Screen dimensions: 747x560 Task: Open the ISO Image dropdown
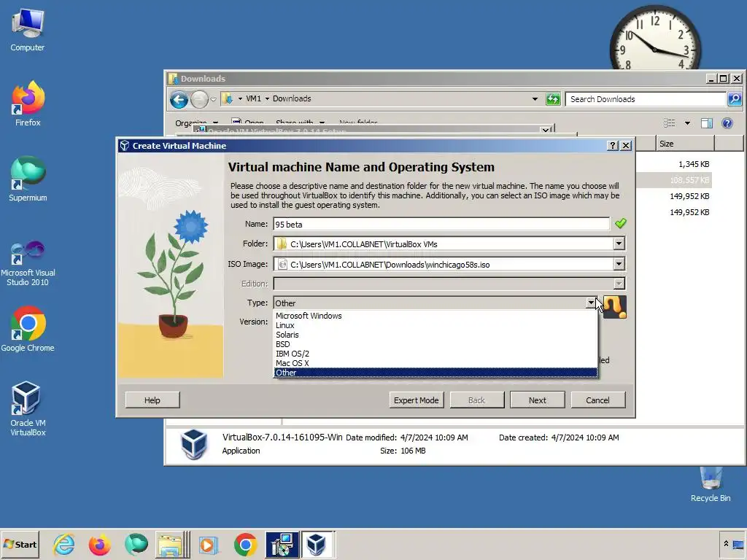619,264
